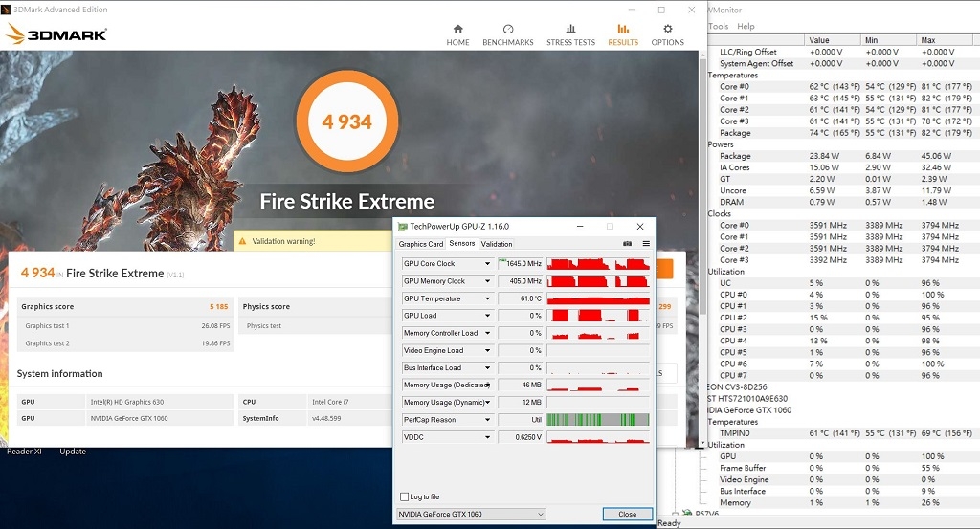Open the Home page in 3DMark
980x529 pixels.
(457, 35)
